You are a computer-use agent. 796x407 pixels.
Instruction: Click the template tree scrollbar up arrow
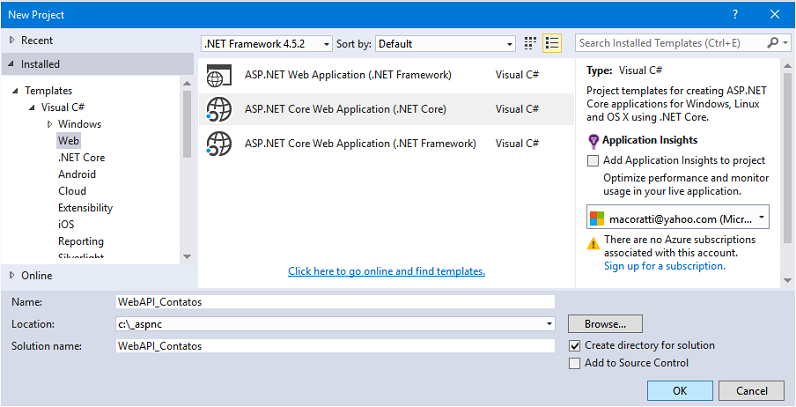(x=186, y=84)
